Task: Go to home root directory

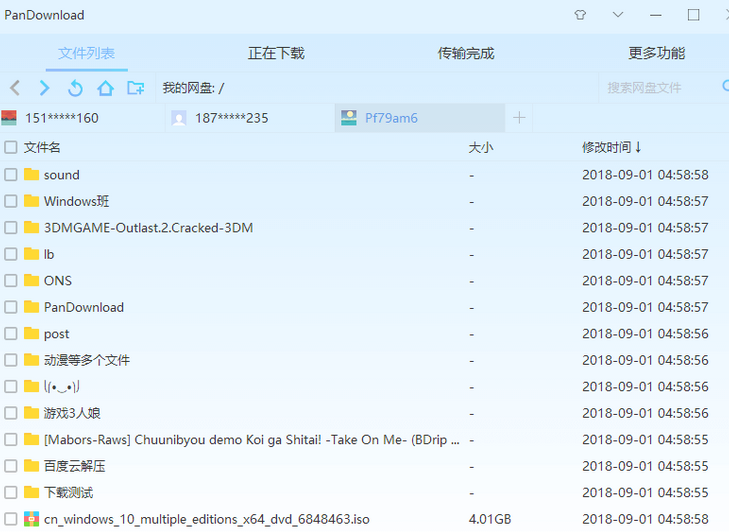Action: [x=105, y=87]
